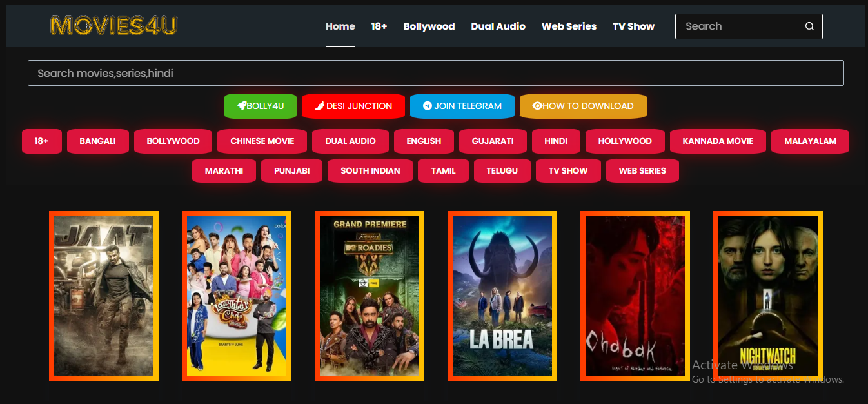
Task: Go to the Home tab
Action: tap(340, 26)
